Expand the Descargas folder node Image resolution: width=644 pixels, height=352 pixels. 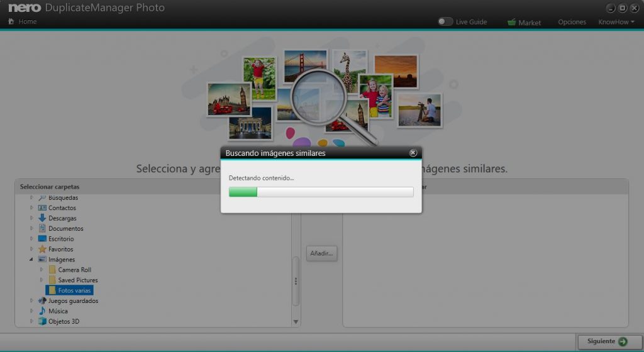point(31,218)
